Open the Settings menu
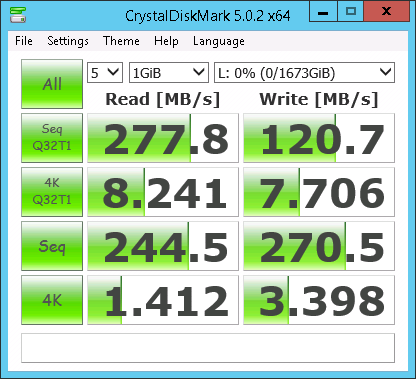Viewport: 416px width, 379px height. pos(68,41)
